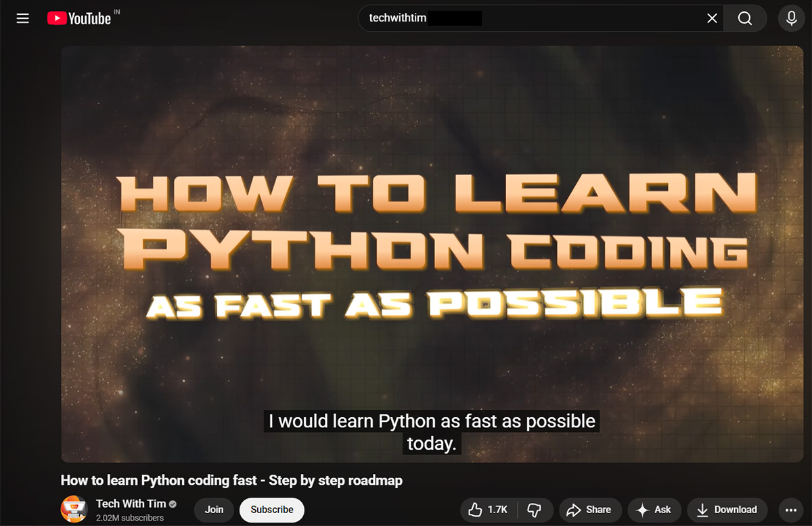Click the caption 'I would learn Python as fast as possible today.'

click(432, 432)
